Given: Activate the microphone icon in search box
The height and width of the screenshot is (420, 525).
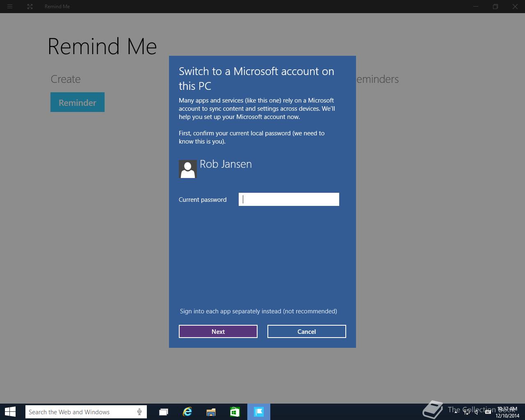Looking at the screenshot, I should point(139,412).
